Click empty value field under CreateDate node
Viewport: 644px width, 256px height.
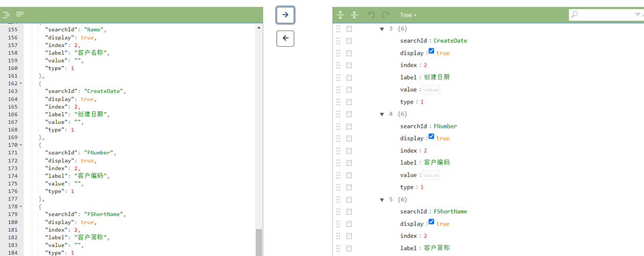[431, 90]
